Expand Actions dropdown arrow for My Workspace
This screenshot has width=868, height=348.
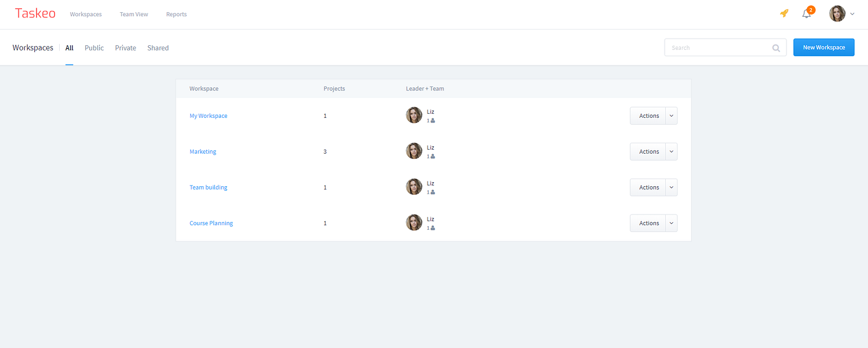(672, 115)
